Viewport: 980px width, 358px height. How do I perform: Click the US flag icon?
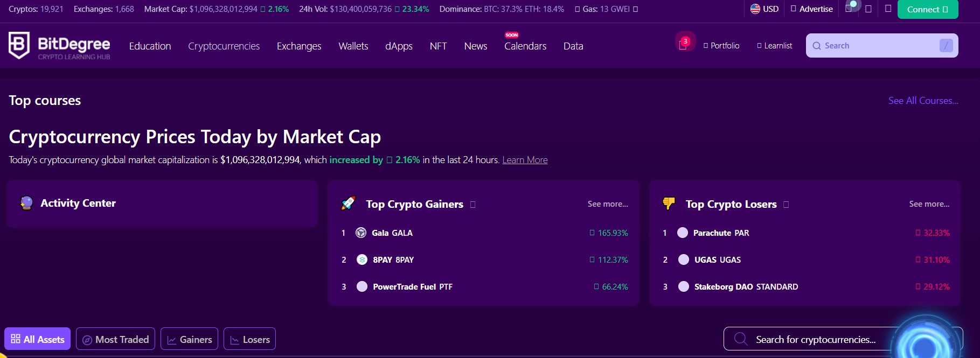[755, 9]
